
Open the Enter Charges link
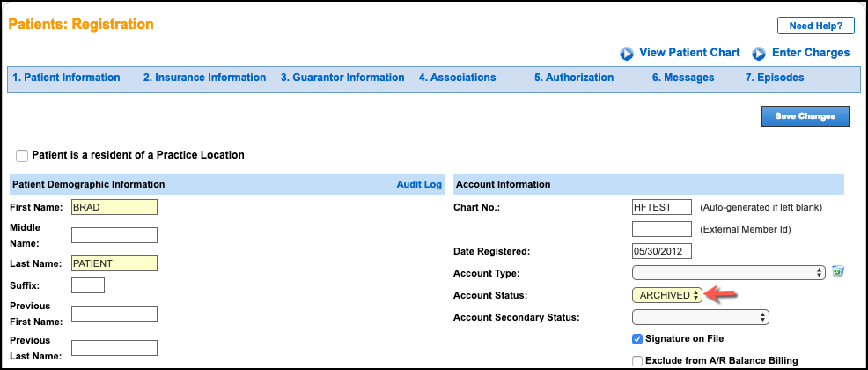811,53
